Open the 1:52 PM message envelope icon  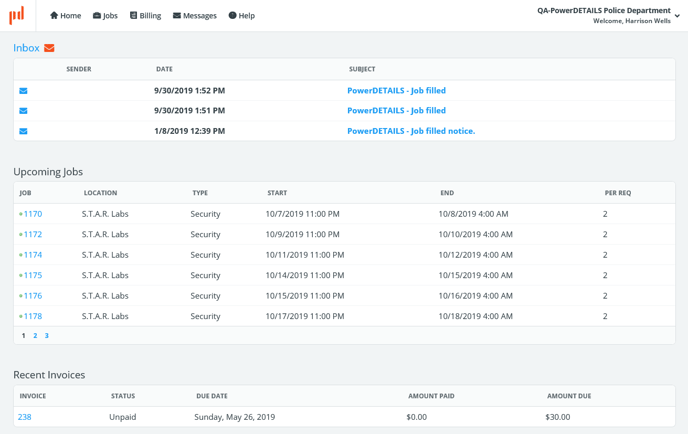pyautogui.click(x=23, y=91)
